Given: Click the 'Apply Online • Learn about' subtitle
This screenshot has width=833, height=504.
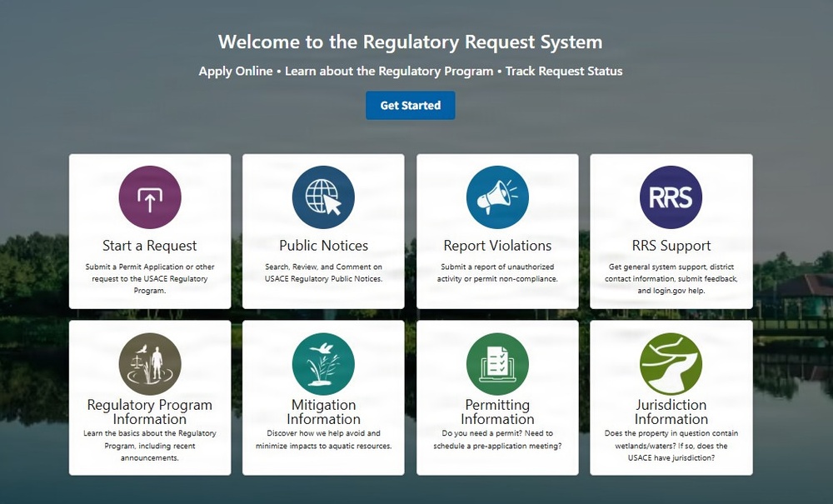Looking at the screenshot, I should click(410, 71).
